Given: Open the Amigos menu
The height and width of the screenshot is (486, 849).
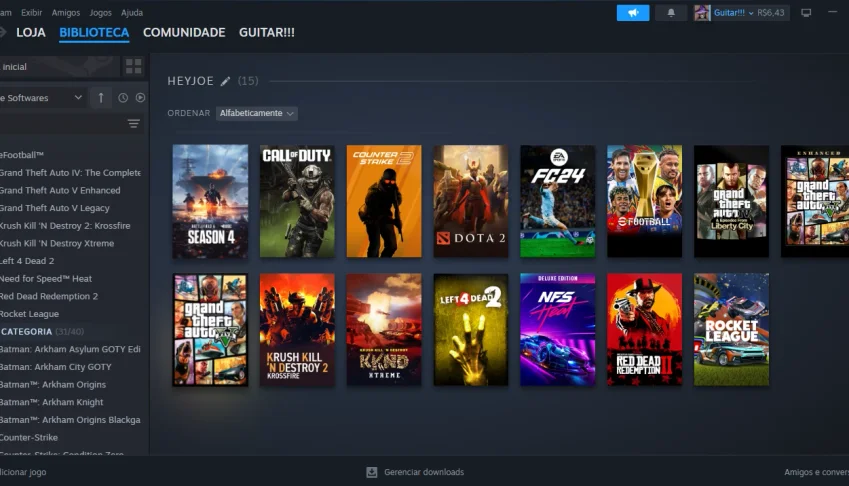Looking at the screenshot, I should coord(66,12).
